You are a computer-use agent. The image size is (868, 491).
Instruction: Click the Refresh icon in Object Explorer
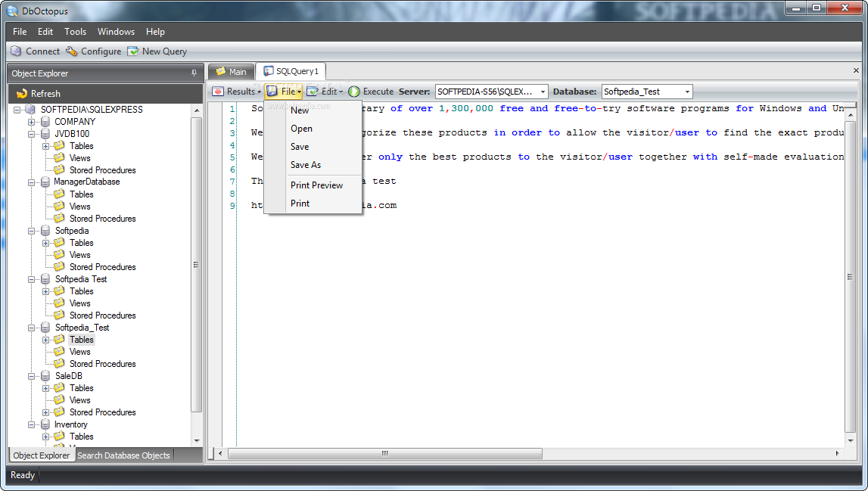tap(22, 94)
